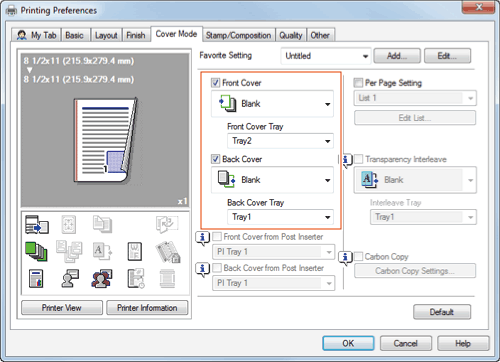Click the paper tray source icon with blue arrow
This screenshot has width=500, height=362.
coord(37,224)
